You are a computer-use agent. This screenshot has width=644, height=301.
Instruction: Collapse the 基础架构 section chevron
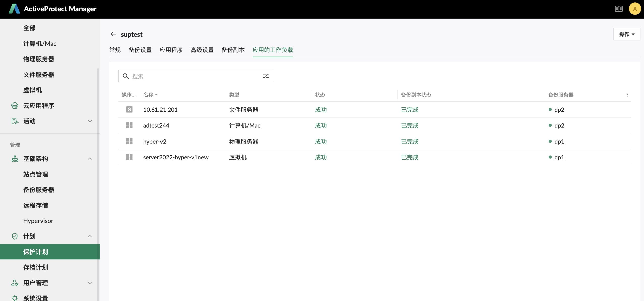click(x=90, y=159)
